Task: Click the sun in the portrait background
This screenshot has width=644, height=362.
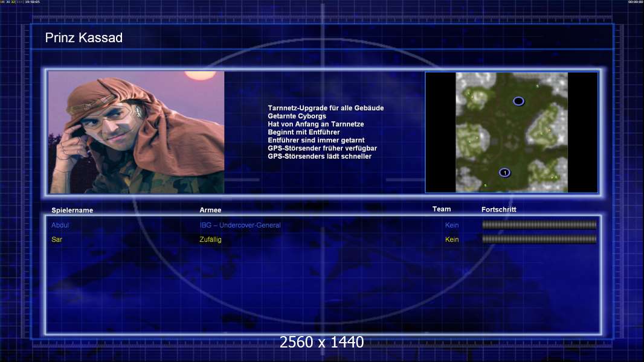Action: (x=195, y=75)
